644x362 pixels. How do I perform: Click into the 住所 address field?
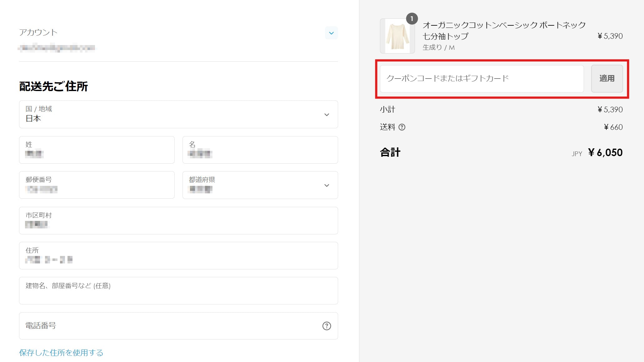coord(178,256)
